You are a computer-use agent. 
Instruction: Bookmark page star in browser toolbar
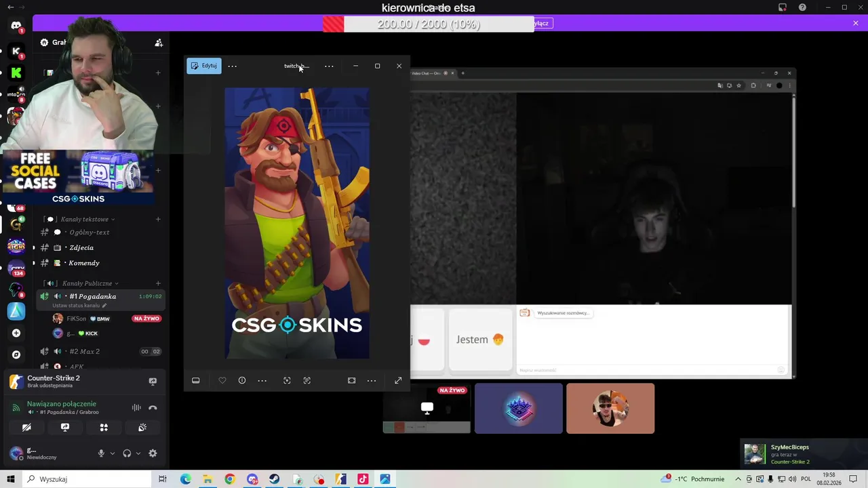(x=739, y=85)
